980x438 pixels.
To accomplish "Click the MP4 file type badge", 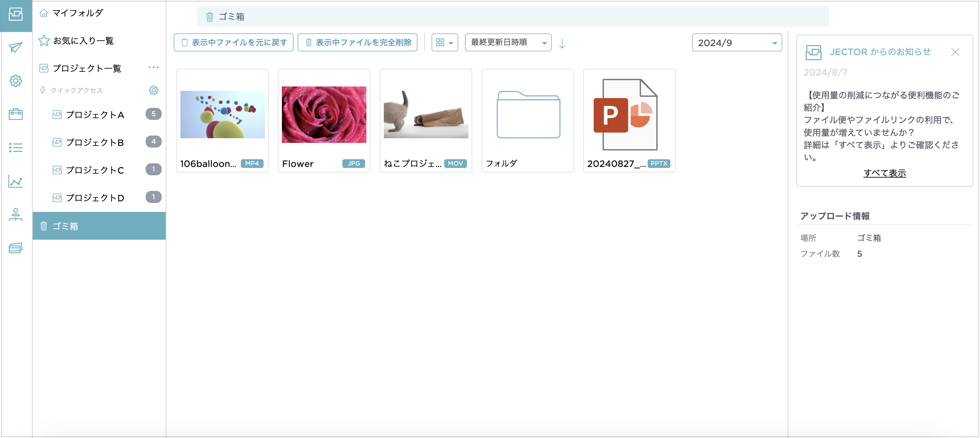I will pyautogui.click(x=252, y=164).
